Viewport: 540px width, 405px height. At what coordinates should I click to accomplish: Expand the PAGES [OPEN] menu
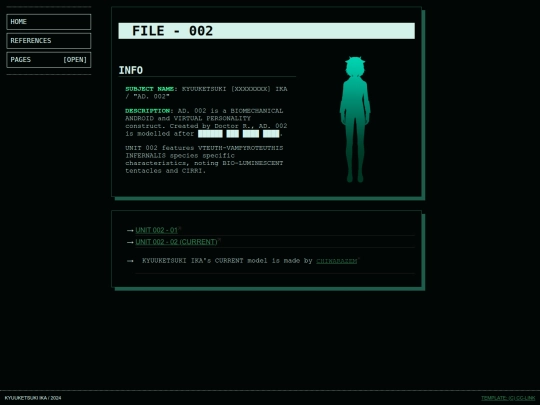[x=49, y=60]
